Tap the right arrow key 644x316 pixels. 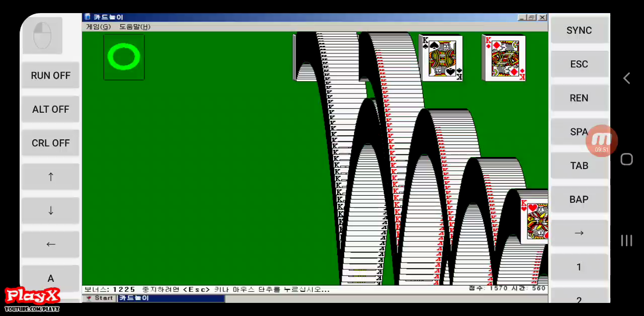point(579,233)
